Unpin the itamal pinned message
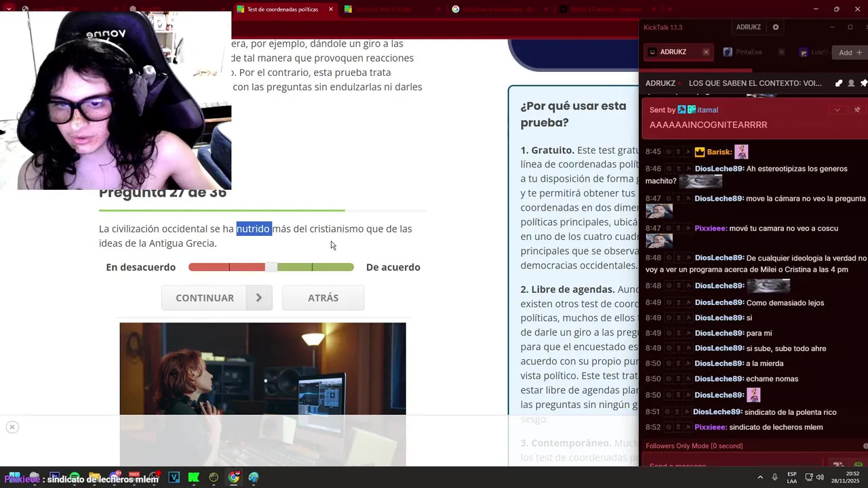The width and height of the screenshot is (868, 488). pyautogui.click(x=857, y=110)
